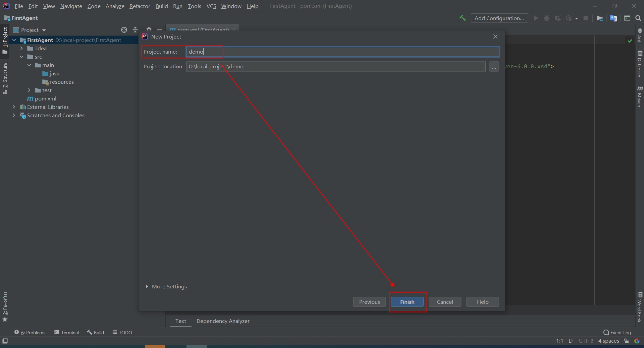Click the Add Configuration button
Image resolution: width=644 pixels, height=348 pixels.
point(499,18)
